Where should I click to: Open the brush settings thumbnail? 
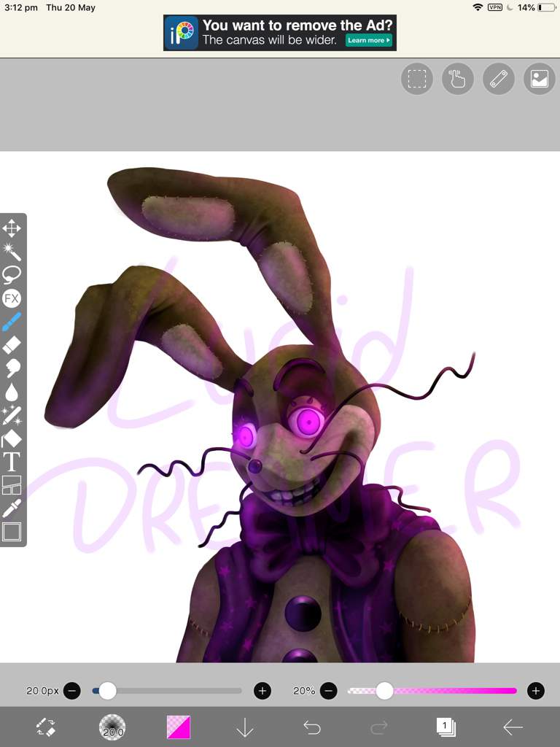(x=112, y=727)
